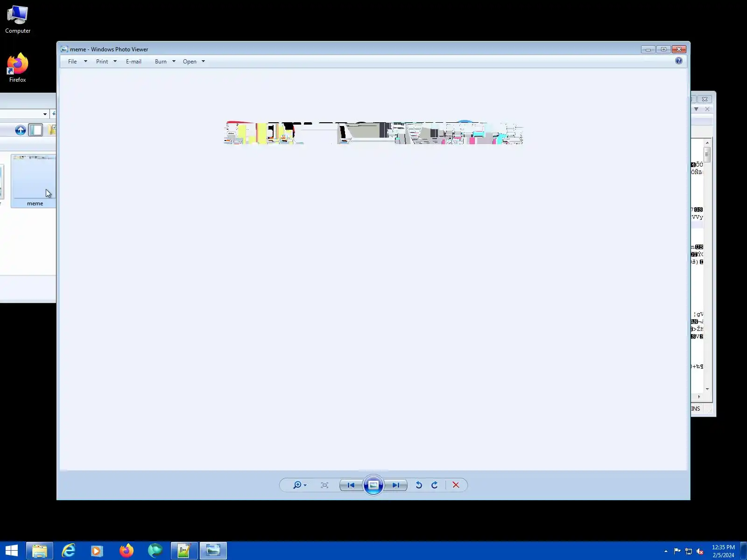Delete the photo with the red X
Screen dimensions: 747x560
[456, 485]
